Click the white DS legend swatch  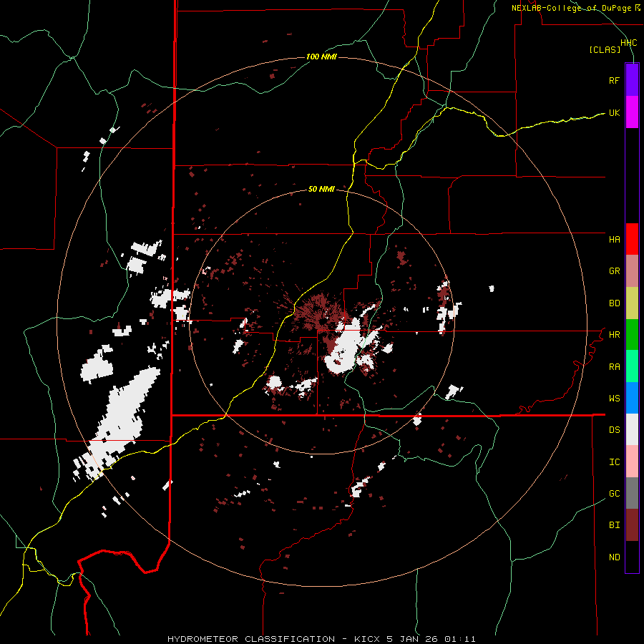(x=632, y=429)
